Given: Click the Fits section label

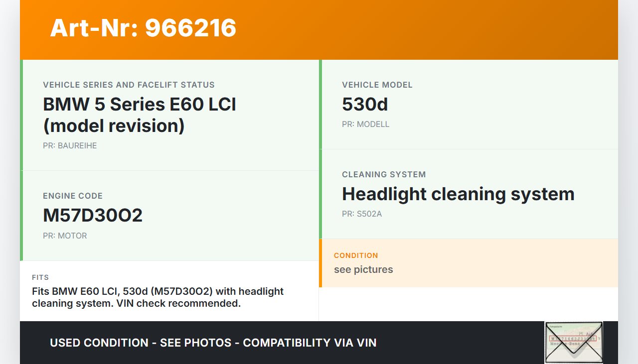Looking at the screenshot, I should click(40, 277).
